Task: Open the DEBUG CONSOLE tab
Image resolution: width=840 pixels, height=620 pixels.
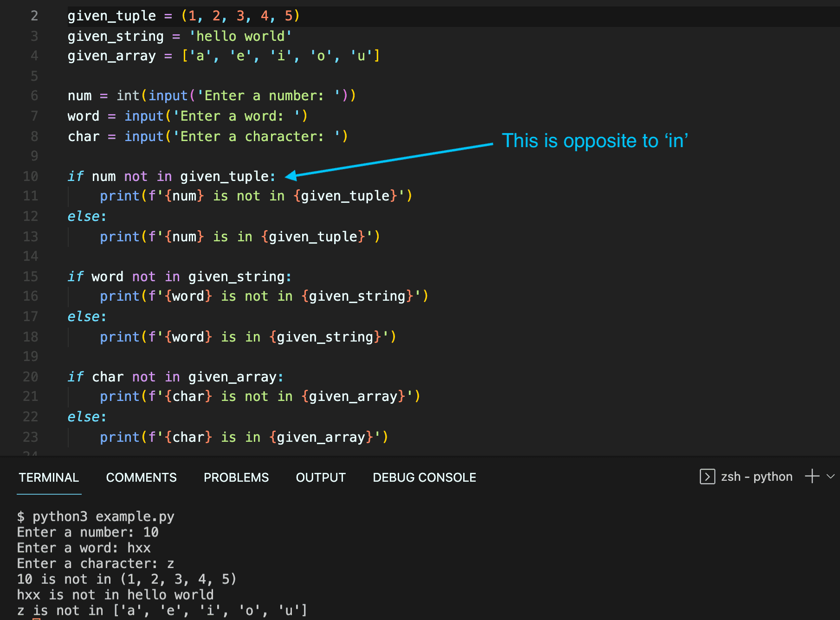Action: pos(424,477)
